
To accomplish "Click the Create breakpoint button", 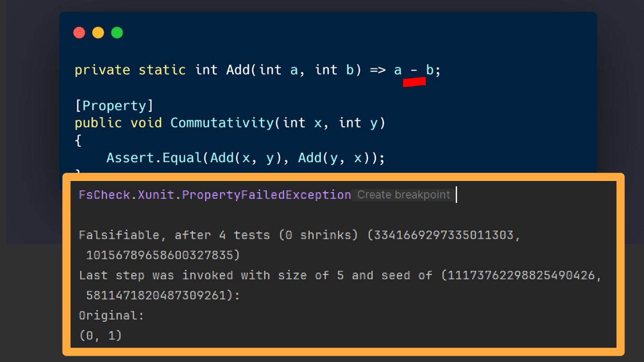I will tap(403, 195).
